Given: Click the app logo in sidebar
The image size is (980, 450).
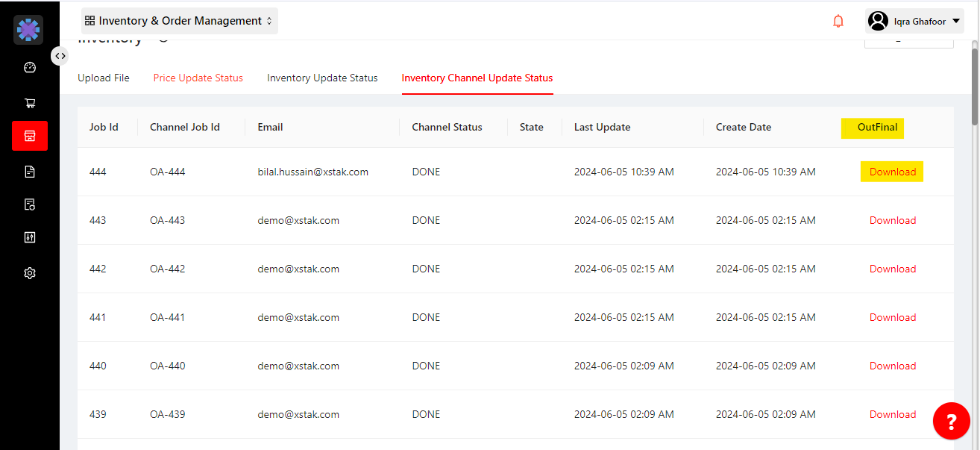Looking at the screenshot, I should (28, 30).
